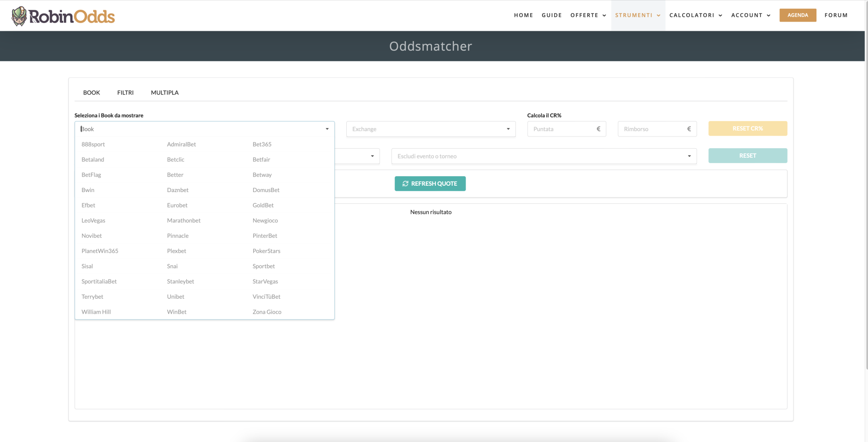Click the refresh icon in Refresh Quote
Screen dimensions: 868x442
[406, 183]
